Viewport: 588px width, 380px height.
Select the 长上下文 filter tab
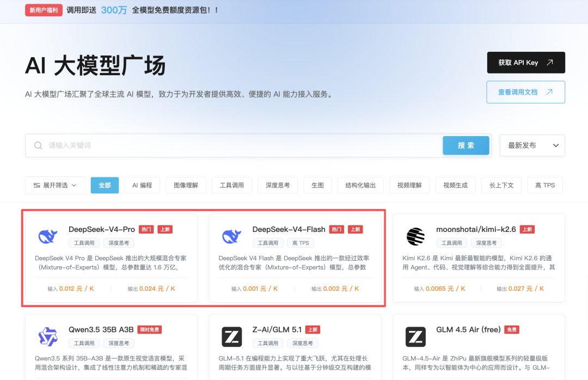tap(501, 185)
